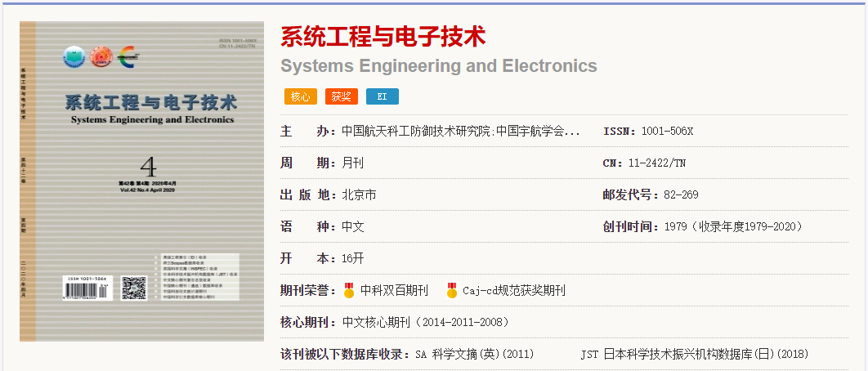The image size is (868, 371).
Task: Click the large issue number 4 on the cover
Action: tap(149, 168)
